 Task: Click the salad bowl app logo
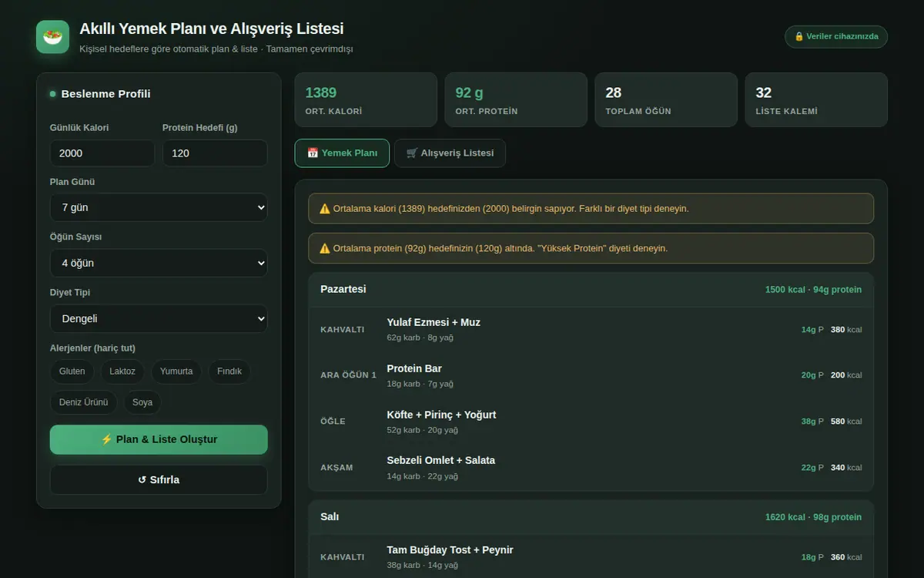(x=52, y=37)
